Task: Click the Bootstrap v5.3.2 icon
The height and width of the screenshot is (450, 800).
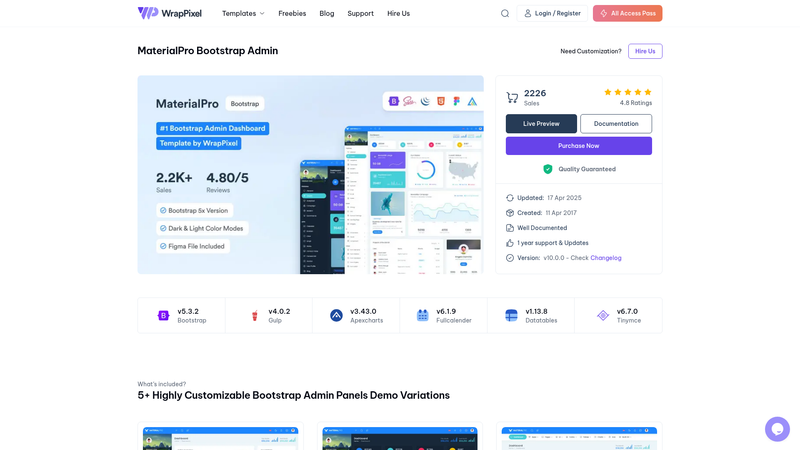Action: [163, 315]
